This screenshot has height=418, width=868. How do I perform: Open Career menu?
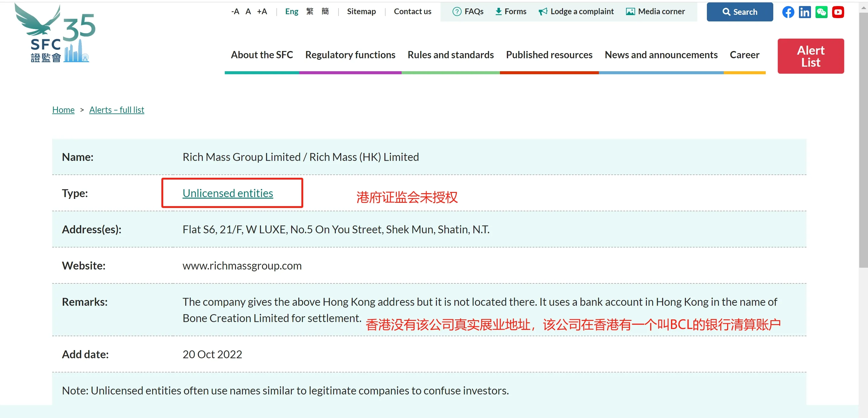(744, 55)
